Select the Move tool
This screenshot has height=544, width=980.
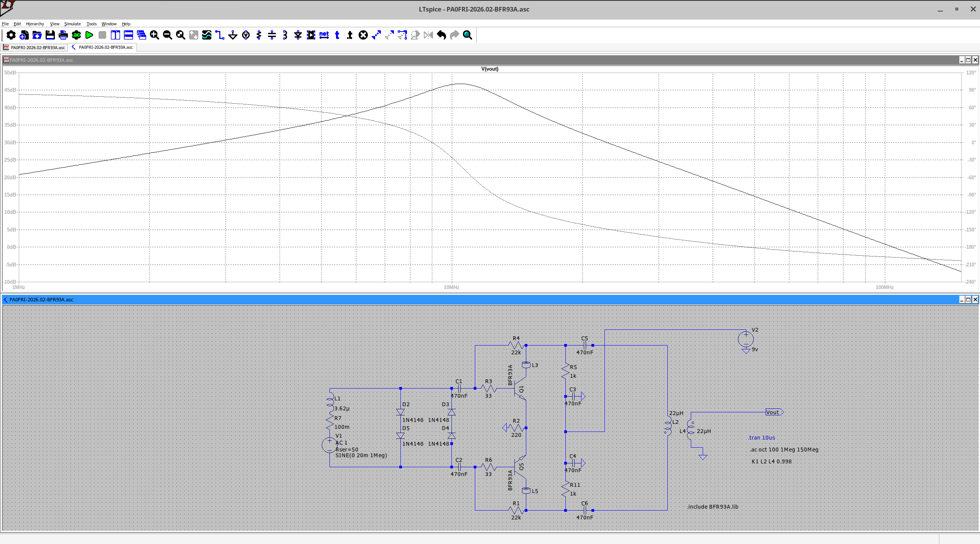coord(376,35)
